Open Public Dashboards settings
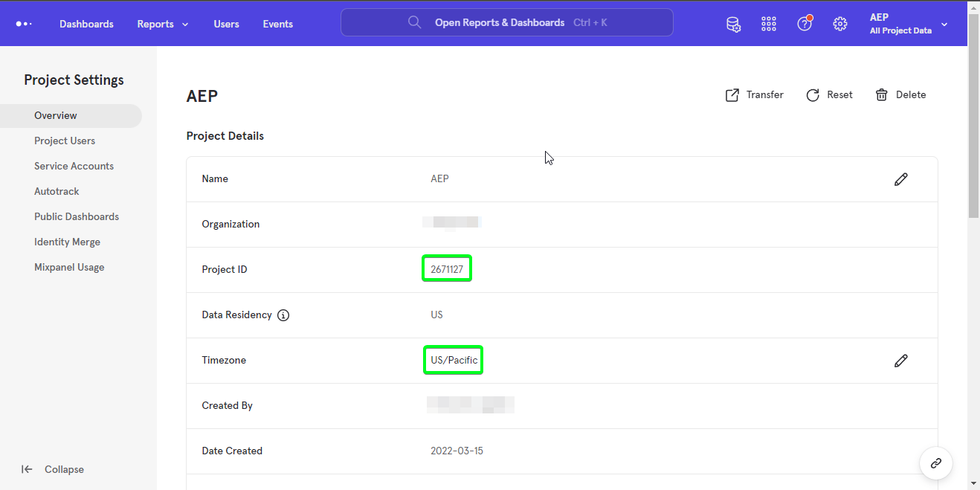The width and height of the screenshot is (980, 490). (x=77, y=217)
